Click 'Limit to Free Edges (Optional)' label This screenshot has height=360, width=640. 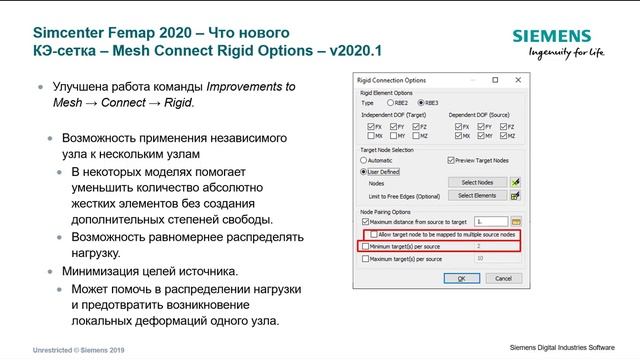pos(404,196)
